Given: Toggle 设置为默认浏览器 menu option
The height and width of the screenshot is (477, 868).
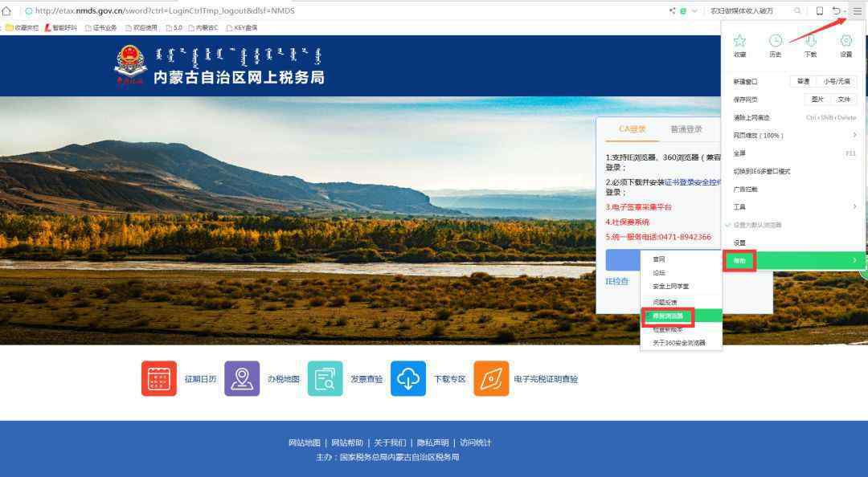Looking at the screenshot, I should click(x=757, y=225).
